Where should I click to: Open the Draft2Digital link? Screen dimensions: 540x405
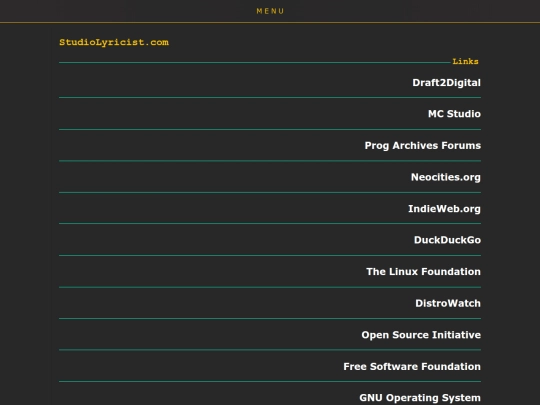[x=446, y=83]
